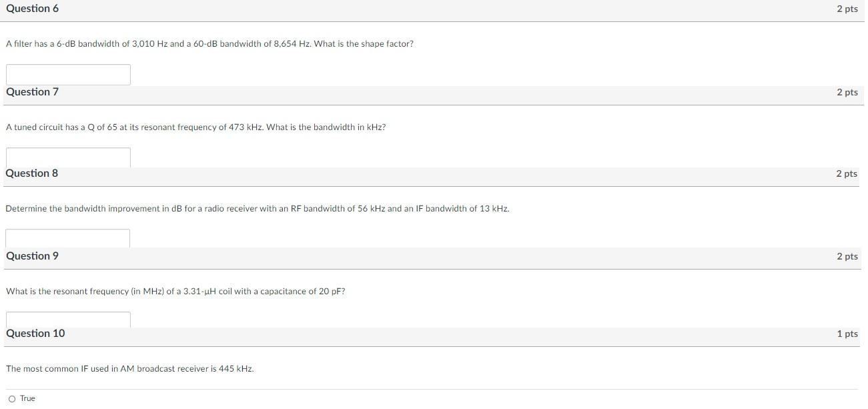Click the tuned circuit Q question text
Image resolution: width=868 pixels, height=409 pixels.
point(195,126)
